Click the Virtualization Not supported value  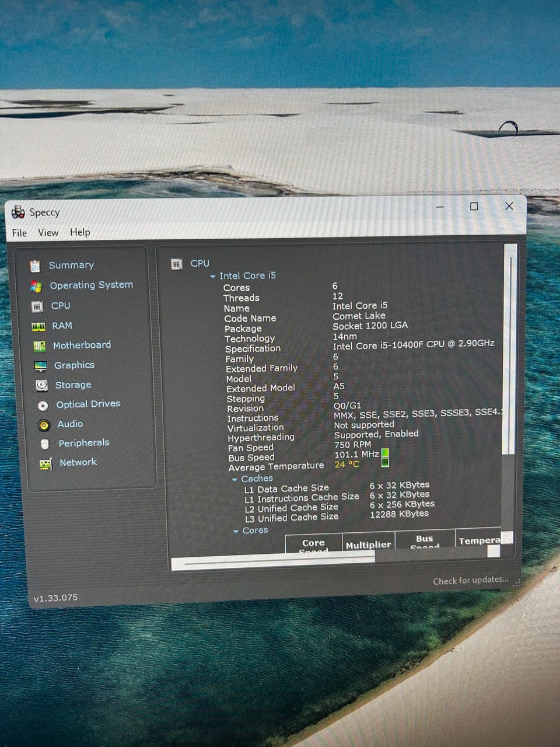(x=364, y=425)
